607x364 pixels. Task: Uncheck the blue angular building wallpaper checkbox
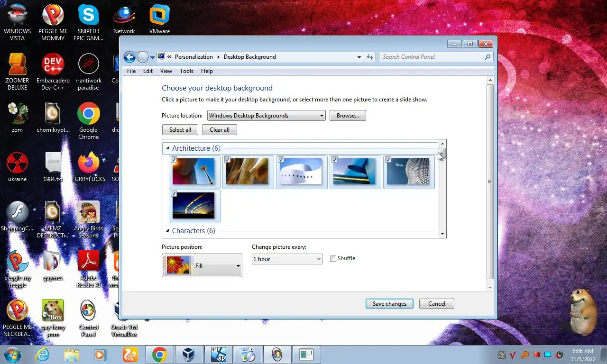pos(334,160)
